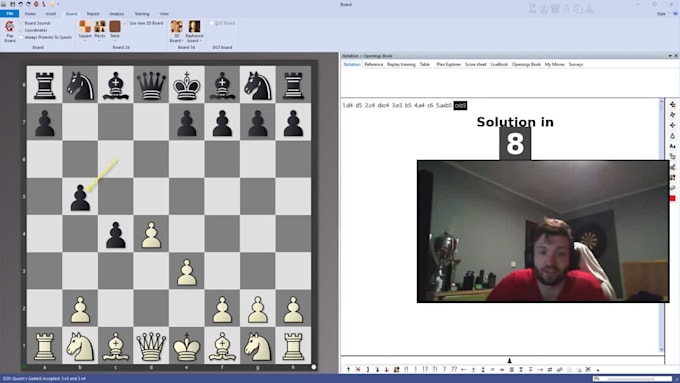Click the help icon beside Style
Viewport: 680px width, 383px height.
(x=675, y=13)
